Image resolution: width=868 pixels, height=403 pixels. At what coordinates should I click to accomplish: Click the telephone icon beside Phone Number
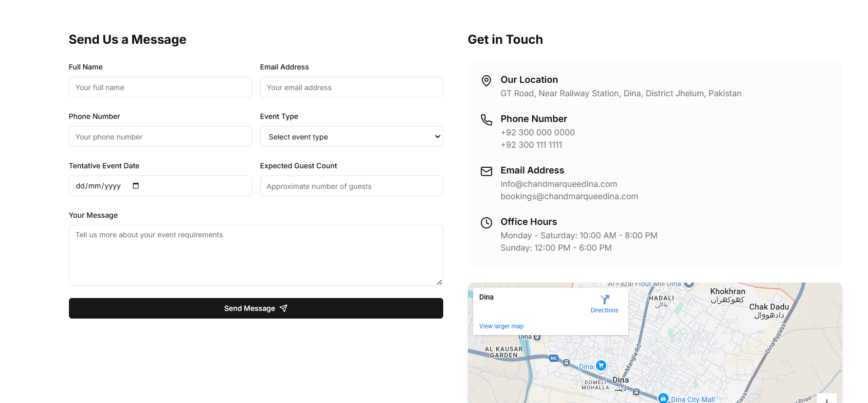[x=486, y=120]
